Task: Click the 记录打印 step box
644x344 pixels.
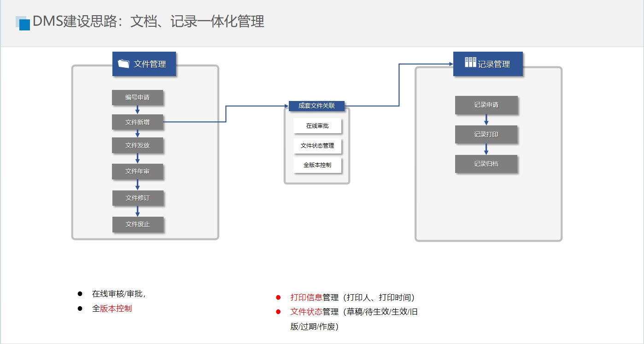Action: coord(486,134)
